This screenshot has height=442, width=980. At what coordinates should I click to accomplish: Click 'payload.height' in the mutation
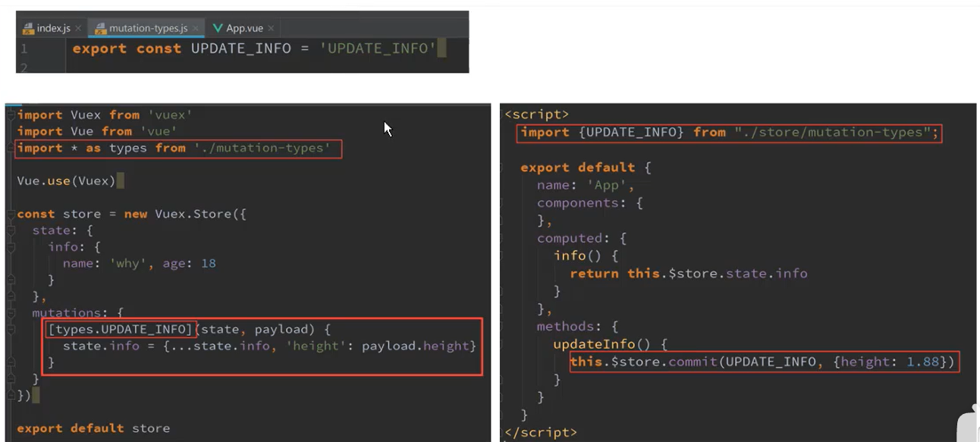[x=416, y=346]
